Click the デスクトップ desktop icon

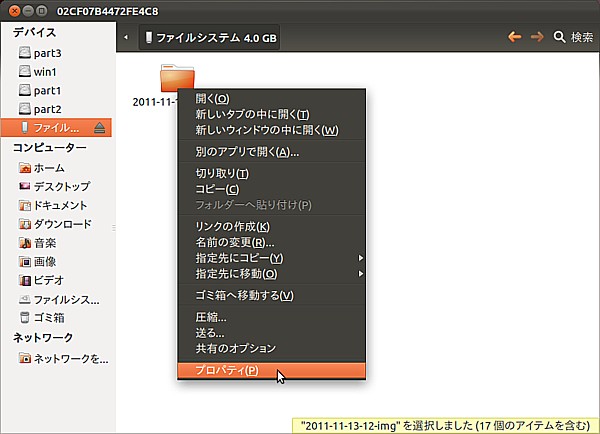(25, 186)
